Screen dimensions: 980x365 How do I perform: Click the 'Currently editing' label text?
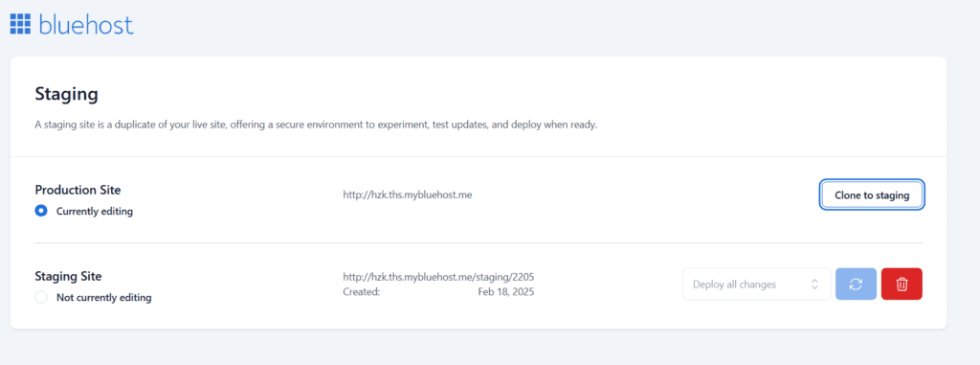[x=95, y=211]
